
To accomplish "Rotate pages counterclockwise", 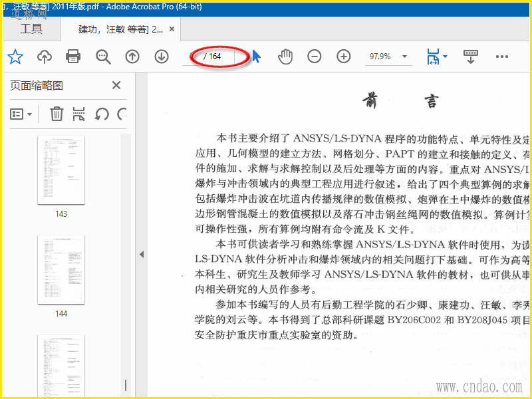I will (x=102, y=114).
